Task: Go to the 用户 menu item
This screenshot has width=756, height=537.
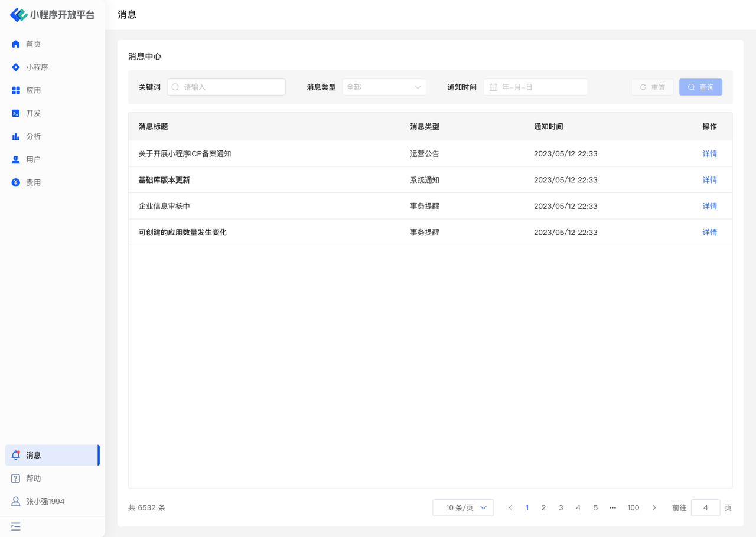Action: [x=34, y=159]
